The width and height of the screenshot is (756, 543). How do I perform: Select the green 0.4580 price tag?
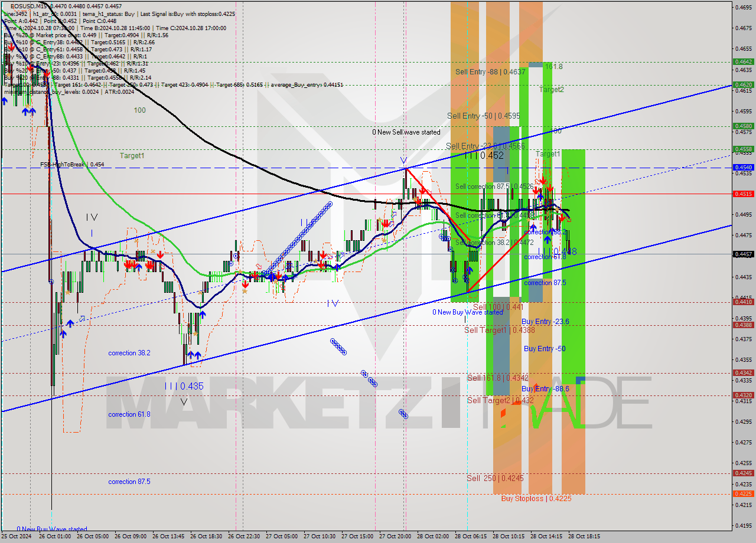coord(743,126)
